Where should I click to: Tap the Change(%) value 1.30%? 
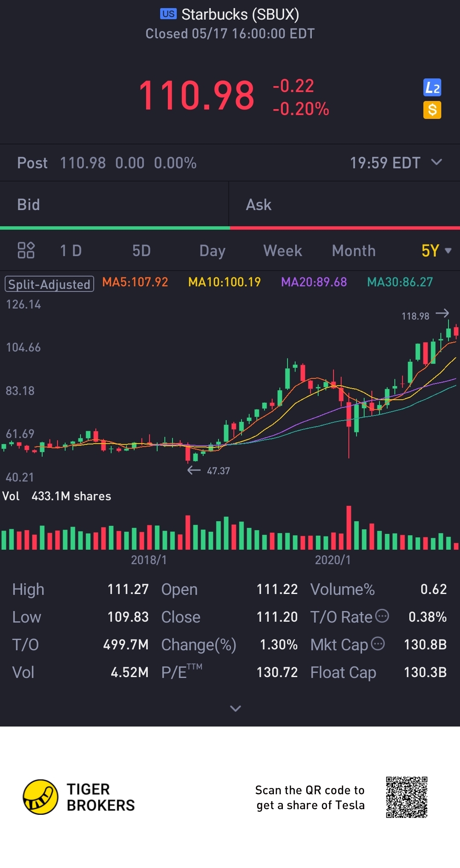(279, 645)
